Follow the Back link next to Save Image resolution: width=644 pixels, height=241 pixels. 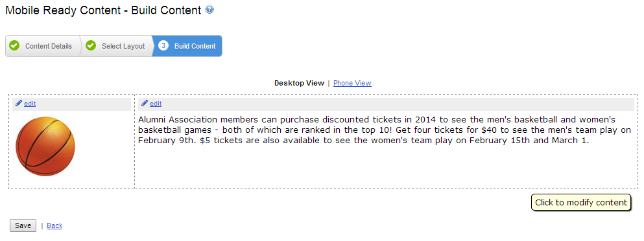tap(54, 225)
